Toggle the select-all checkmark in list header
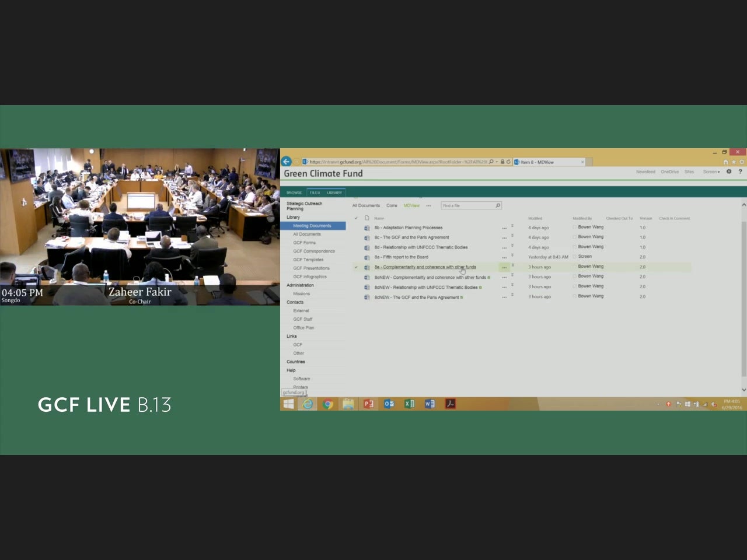Image resolution: width=747 pixels, height=560 pixels. [355, 218]
